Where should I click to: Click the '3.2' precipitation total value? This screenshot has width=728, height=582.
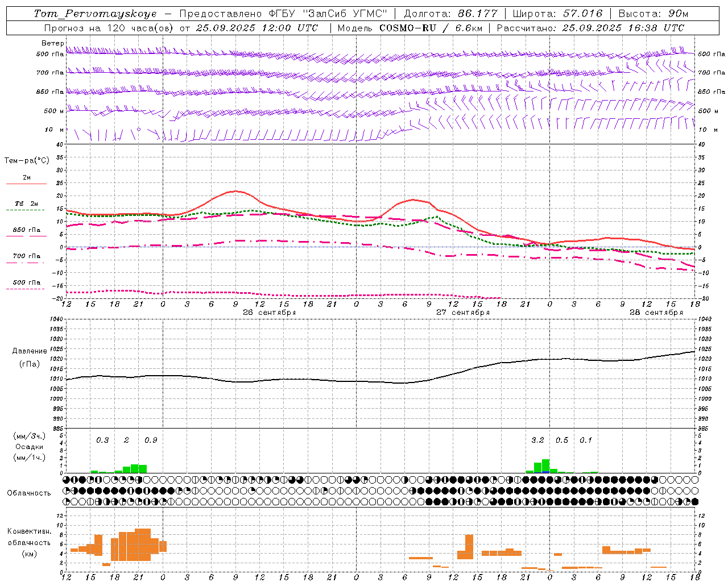tap(537, 440)
